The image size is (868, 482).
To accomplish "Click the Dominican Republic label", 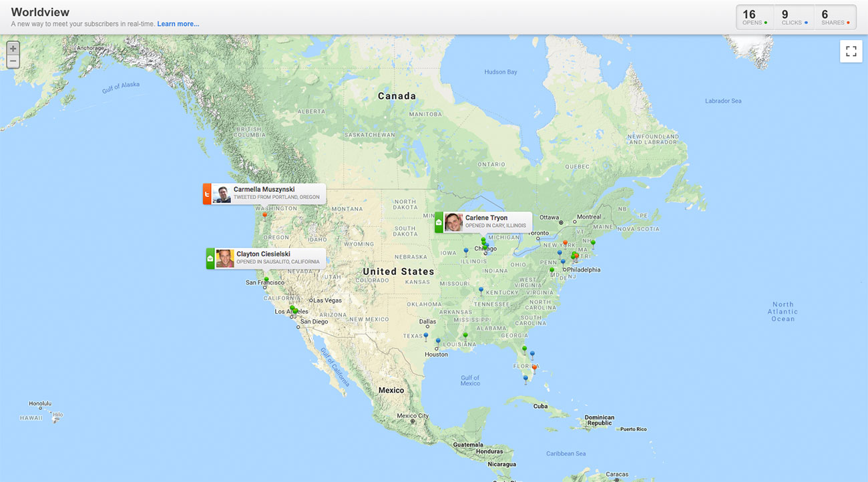I will coord(599,420).
